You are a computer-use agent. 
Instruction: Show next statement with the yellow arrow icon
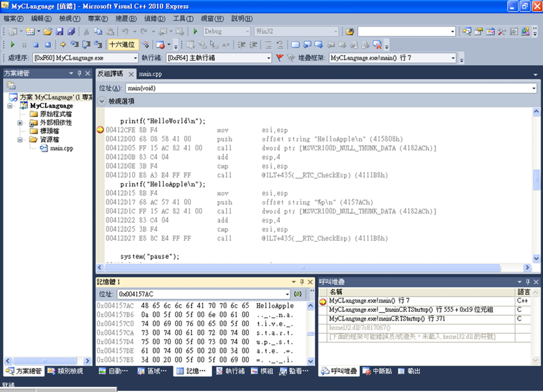(63, 45)
